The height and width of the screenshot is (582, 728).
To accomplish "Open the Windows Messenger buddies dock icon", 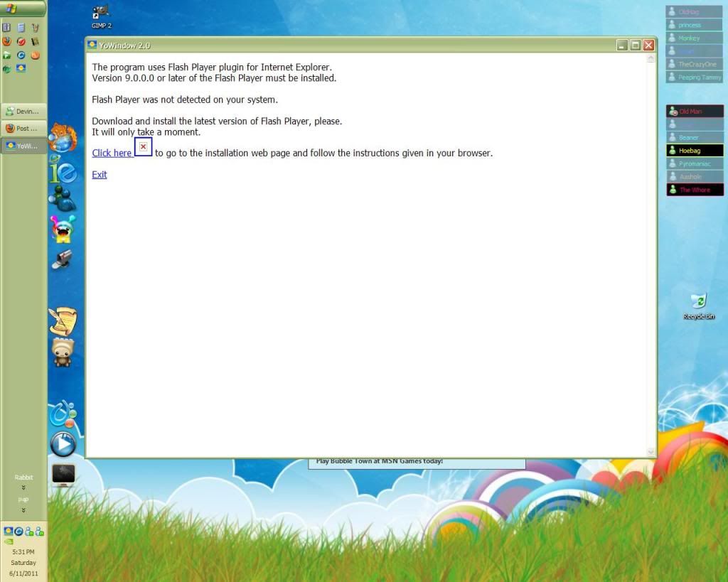I will [63, 198].
